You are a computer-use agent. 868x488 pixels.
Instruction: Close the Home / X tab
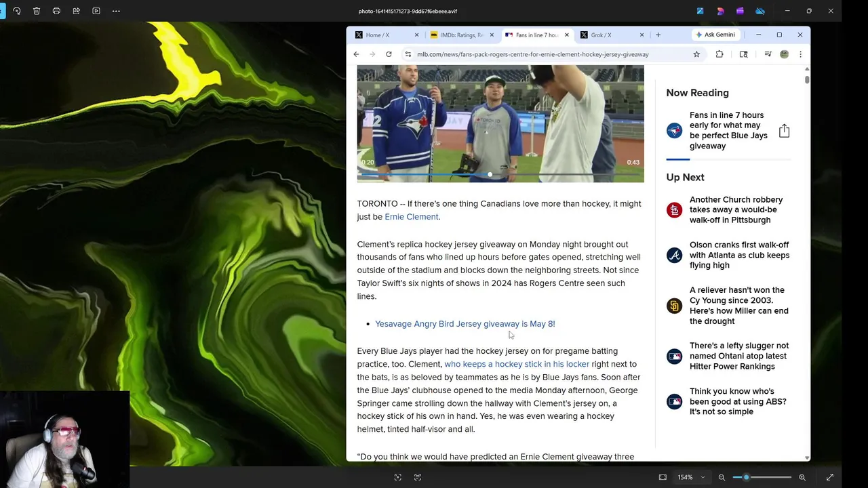416,35
